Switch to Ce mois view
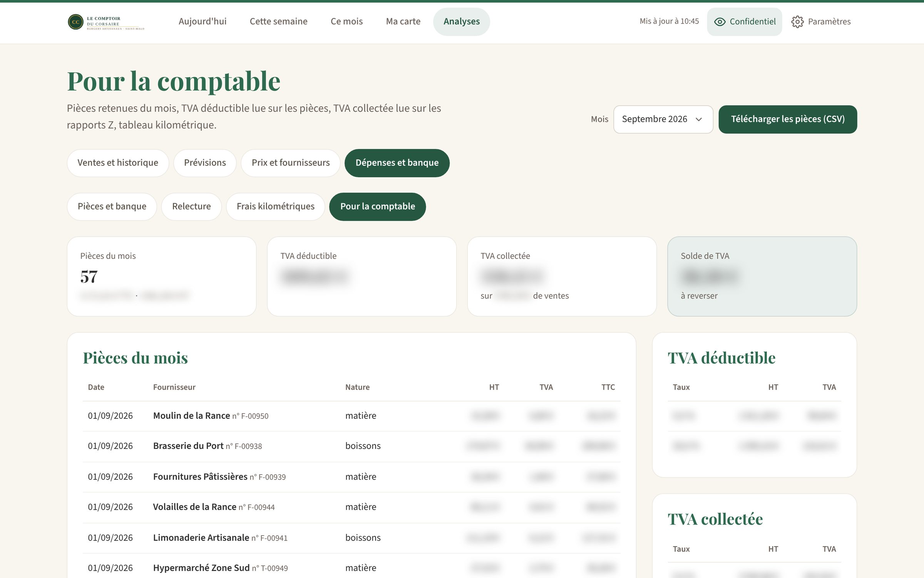 346,22
